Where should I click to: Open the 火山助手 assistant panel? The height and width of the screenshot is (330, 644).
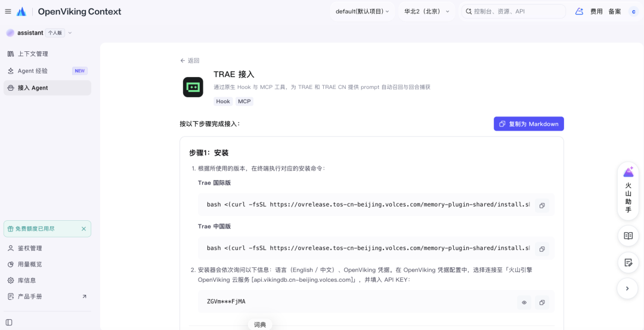[628, 191]
